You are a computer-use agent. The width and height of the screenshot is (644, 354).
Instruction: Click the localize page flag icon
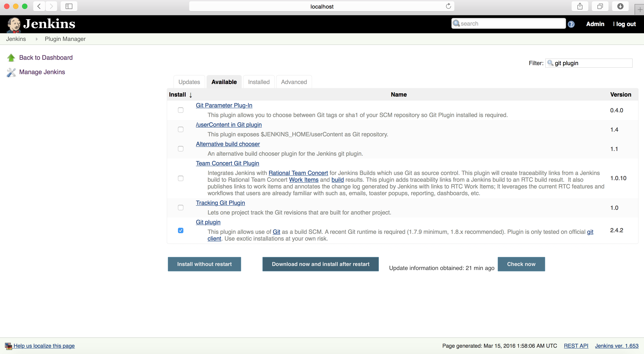9,346
